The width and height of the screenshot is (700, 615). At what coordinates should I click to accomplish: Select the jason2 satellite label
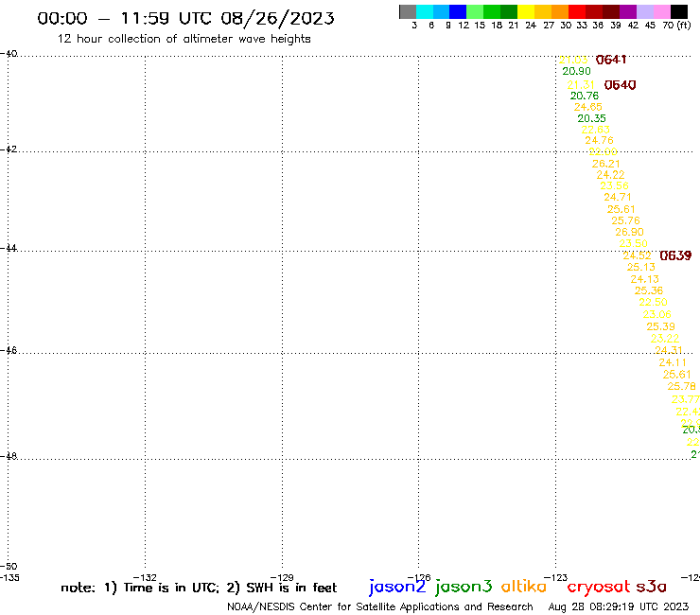pos(397,587)
